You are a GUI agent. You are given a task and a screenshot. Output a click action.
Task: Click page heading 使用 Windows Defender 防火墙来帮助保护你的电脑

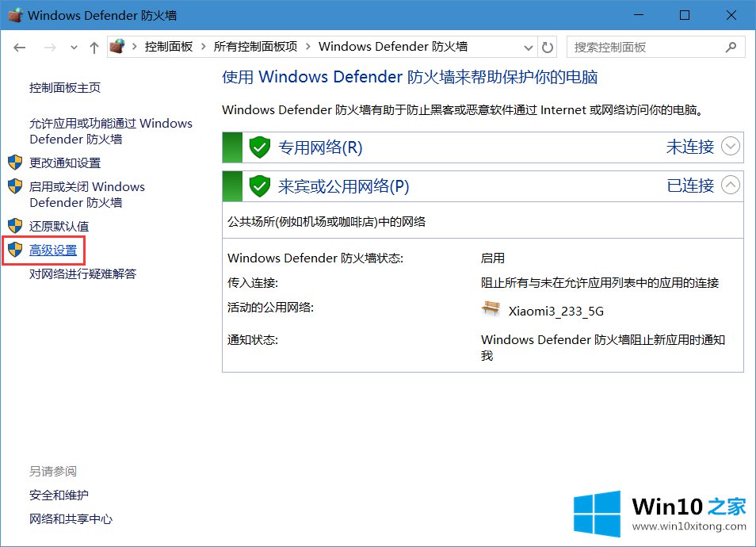click(410, 77)
